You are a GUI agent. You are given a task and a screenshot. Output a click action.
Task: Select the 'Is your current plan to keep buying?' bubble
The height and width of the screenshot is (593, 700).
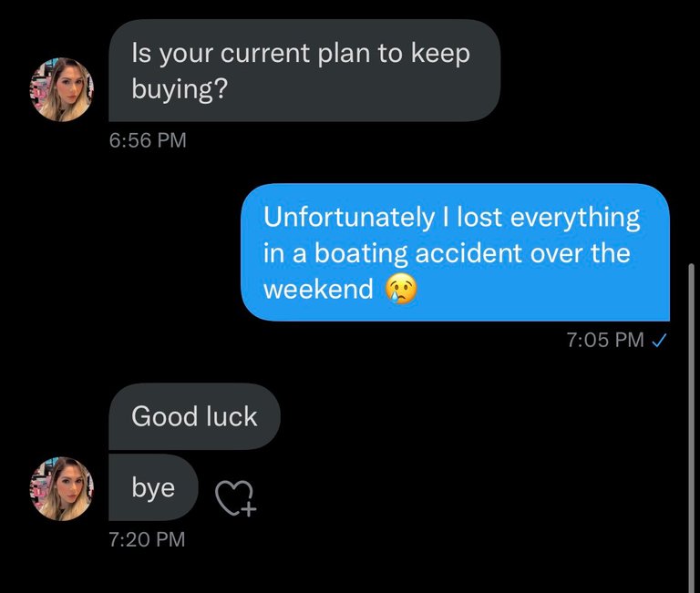pyautogui.click(x=304, y=70)
